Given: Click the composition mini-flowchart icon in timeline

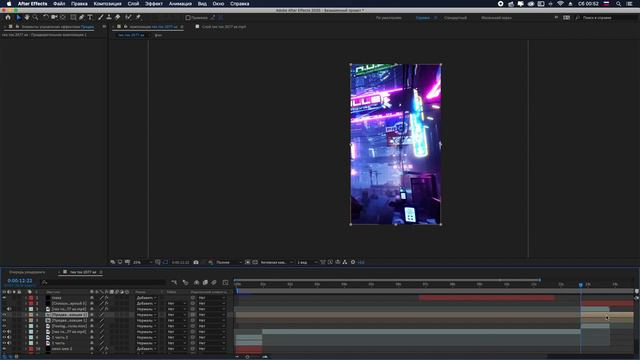Looking at the screenshot, I should coord(174,282).
